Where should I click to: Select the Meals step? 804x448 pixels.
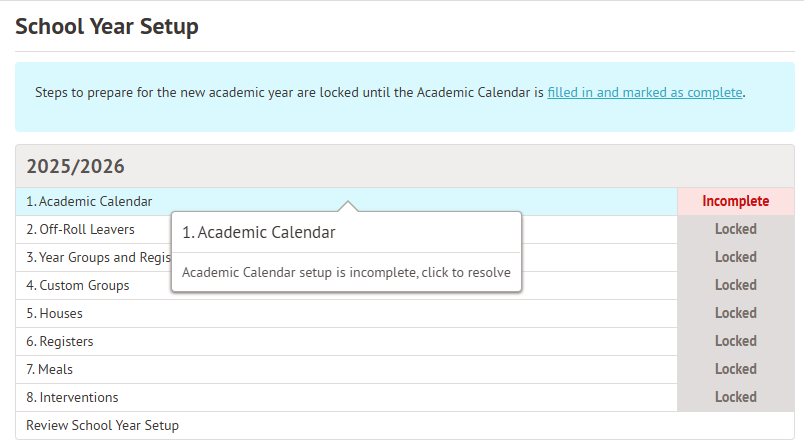click(50, 369)
